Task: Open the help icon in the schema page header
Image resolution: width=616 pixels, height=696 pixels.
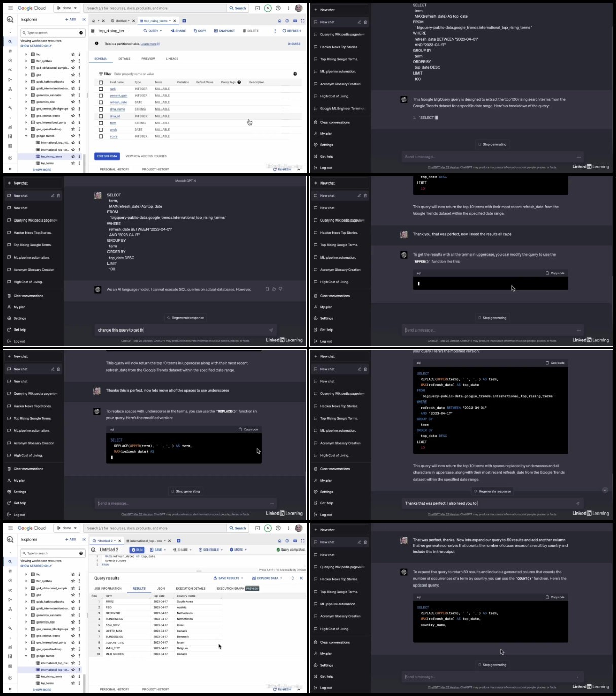Action: [278, 8]
